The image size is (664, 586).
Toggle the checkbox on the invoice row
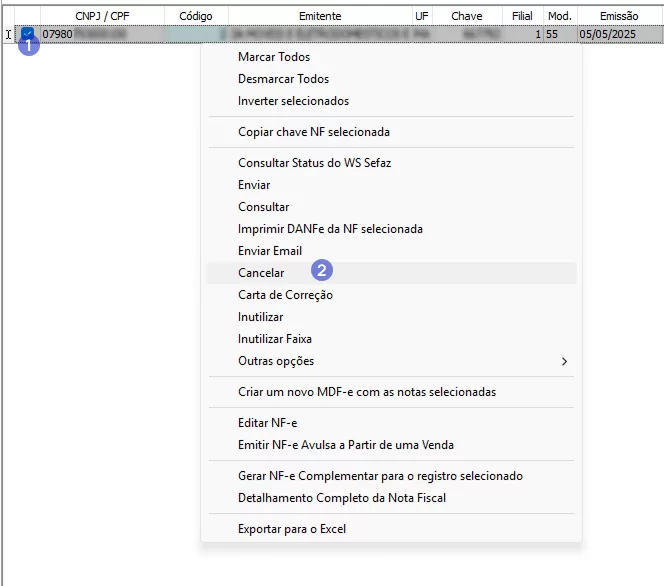tap(28, 34)
